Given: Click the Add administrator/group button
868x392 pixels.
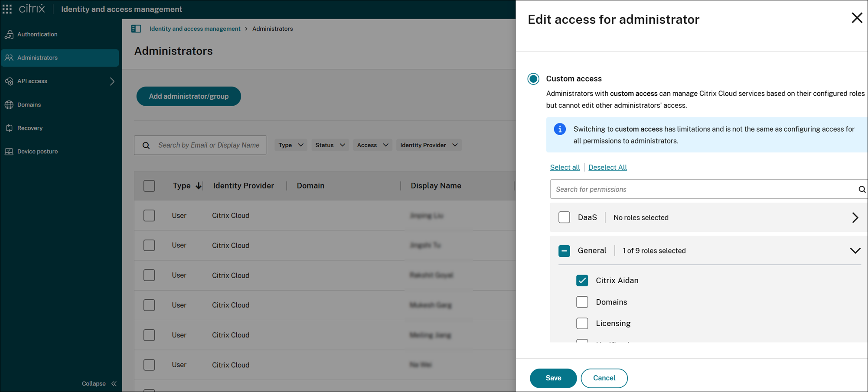Looking at the screenshot, I should (189, 96).
